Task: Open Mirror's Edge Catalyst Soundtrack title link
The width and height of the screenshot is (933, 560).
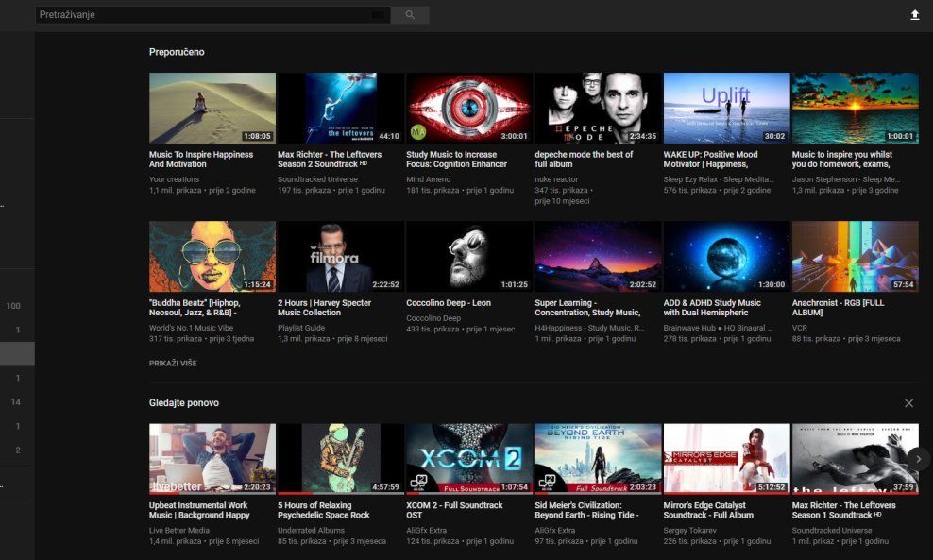Action: click(x=710, y=510)
